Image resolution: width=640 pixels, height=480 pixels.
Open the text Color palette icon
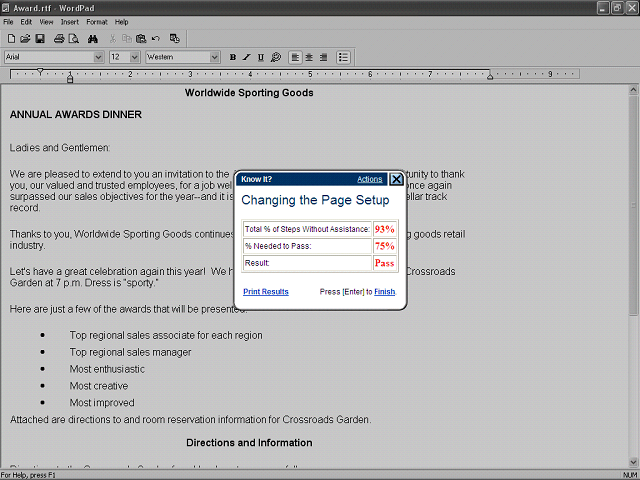click(x=276, y=57)
